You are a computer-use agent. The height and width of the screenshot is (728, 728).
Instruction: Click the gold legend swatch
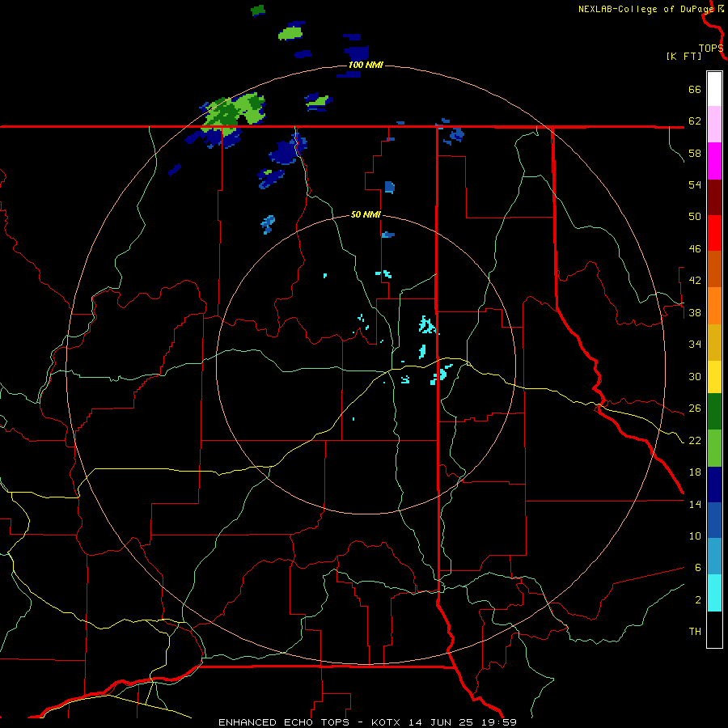pos(714,342)
